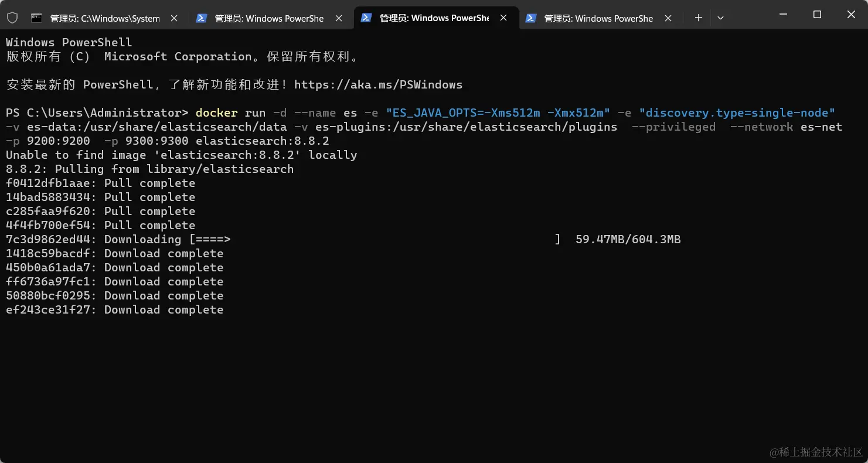
Task: Click the 'ef243ce31f27: Download complete' line
Action: (115, 309)
